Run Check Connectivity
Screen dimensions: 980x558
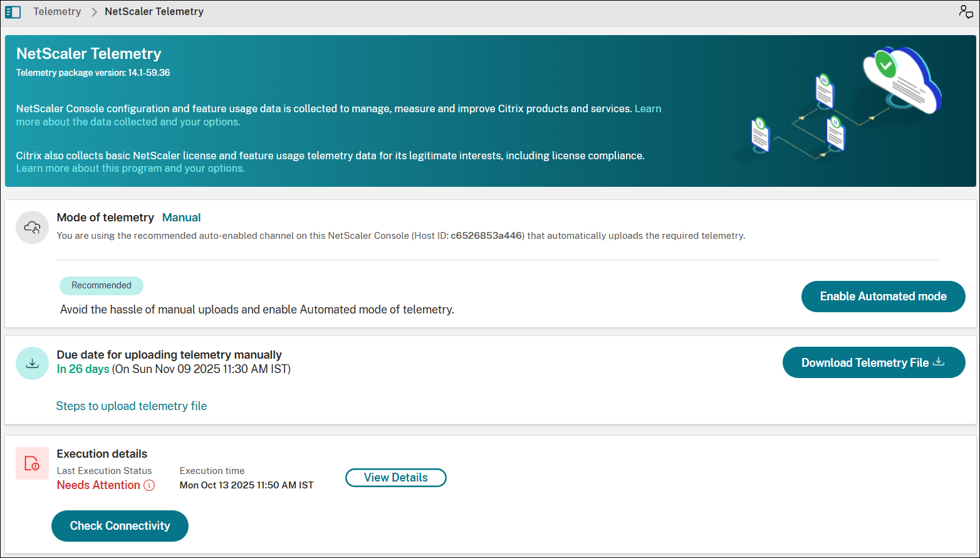(120, 526)
